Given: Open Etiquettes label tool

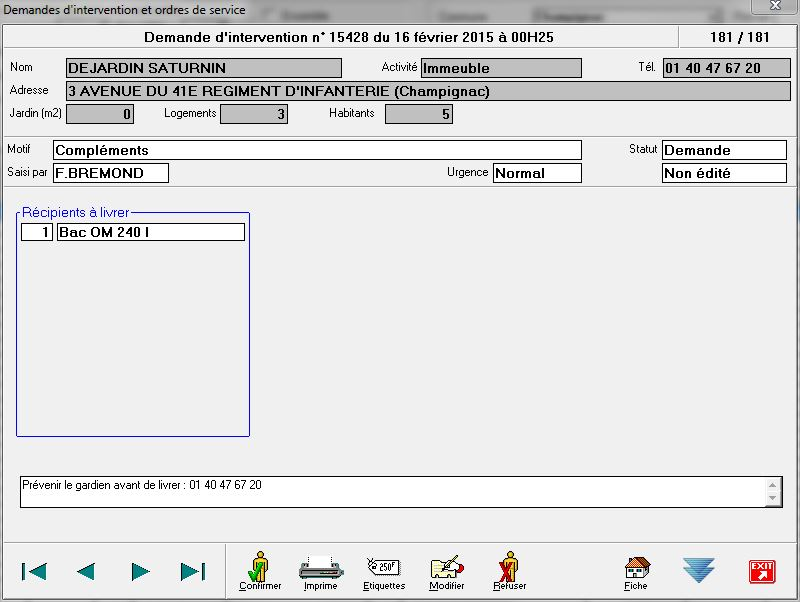Looking at the screenshot, I should point(384,570).
